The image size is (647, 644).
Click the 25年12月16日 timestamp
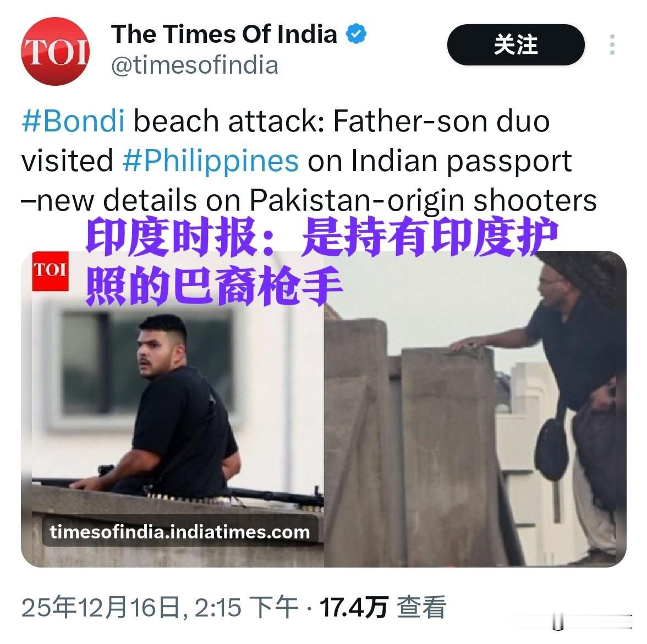pos(160,608)
